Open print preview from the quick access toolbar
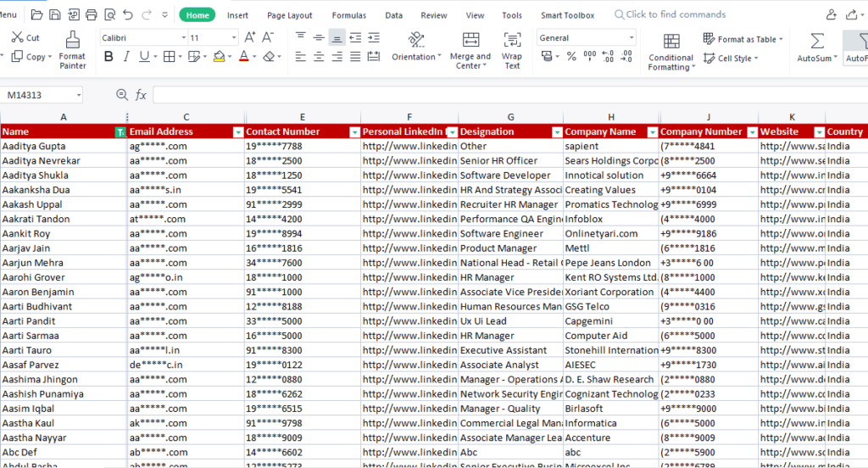Image resolution: width=868 pixels, height=468 pixels. click(x=109, y=15)
